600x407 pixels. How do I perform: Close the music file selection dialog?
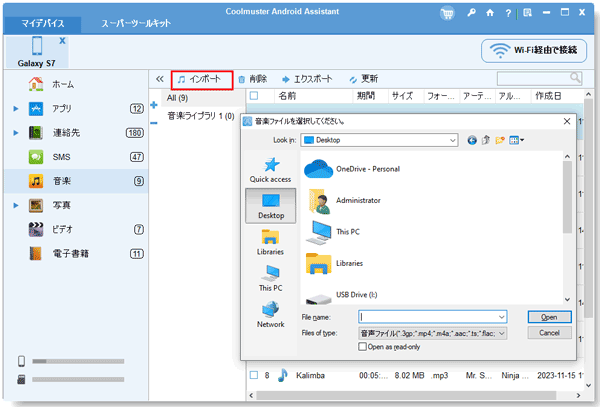tap(567, 121)
